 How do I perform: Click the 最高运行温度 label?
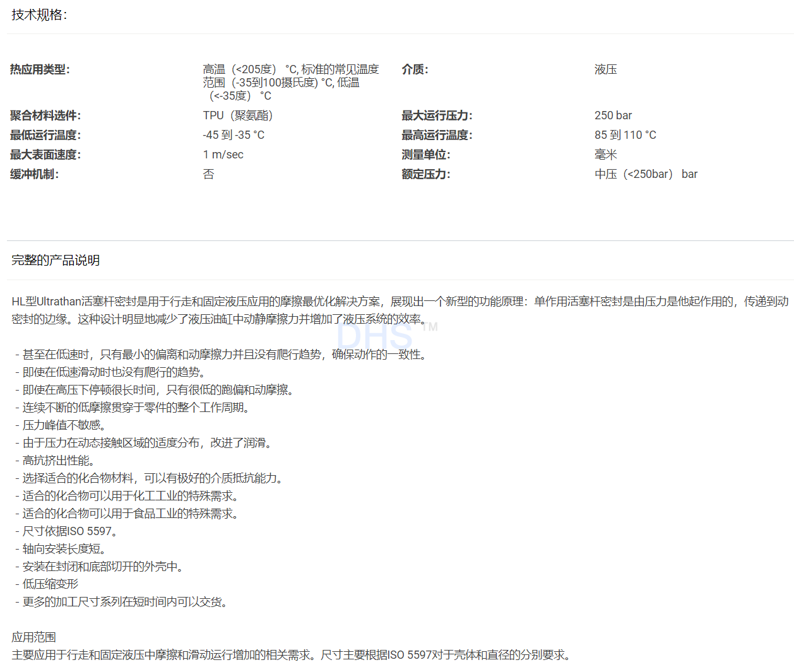click(437, 135)
